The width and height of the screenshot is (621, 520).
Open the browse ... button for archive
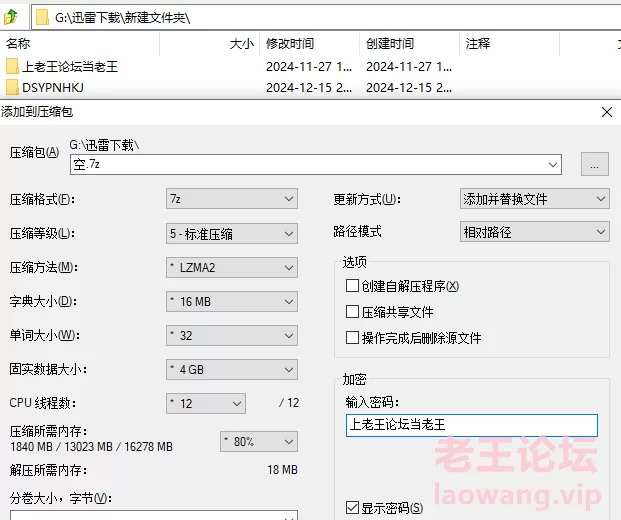pyautogui.click(x=594, y=164)
